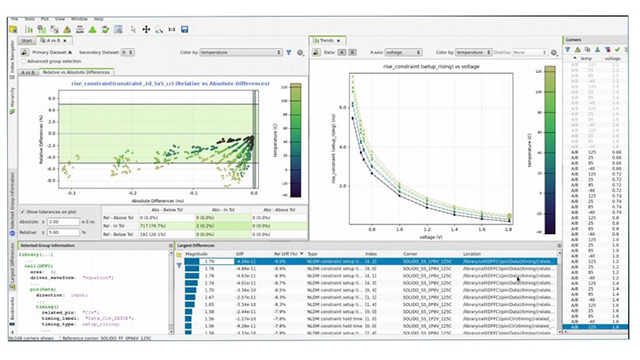This screenshot has height=360, width=640.
Task: Select the arrow pointer tool in toolbar
Action: [133, 29]
